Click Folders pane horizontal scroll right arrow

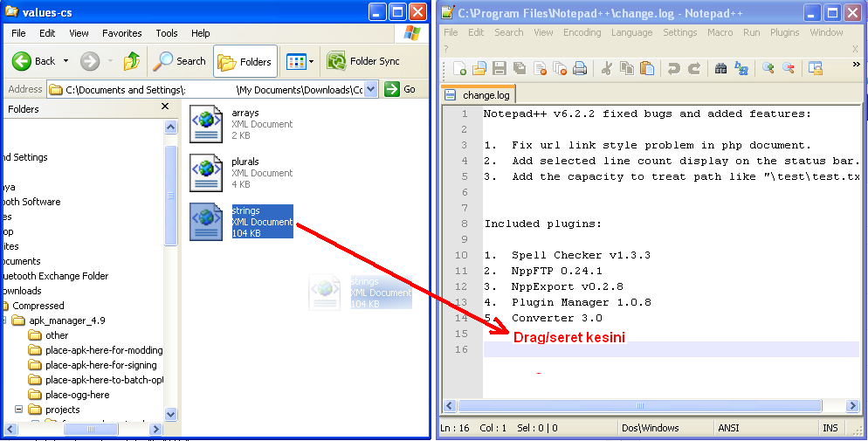click(155, 429)
